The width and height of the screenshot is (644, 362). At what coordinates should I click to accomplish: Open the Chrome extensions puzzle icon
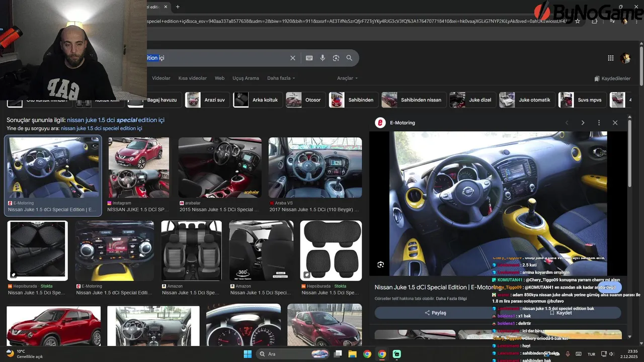[x=595, y=21]
